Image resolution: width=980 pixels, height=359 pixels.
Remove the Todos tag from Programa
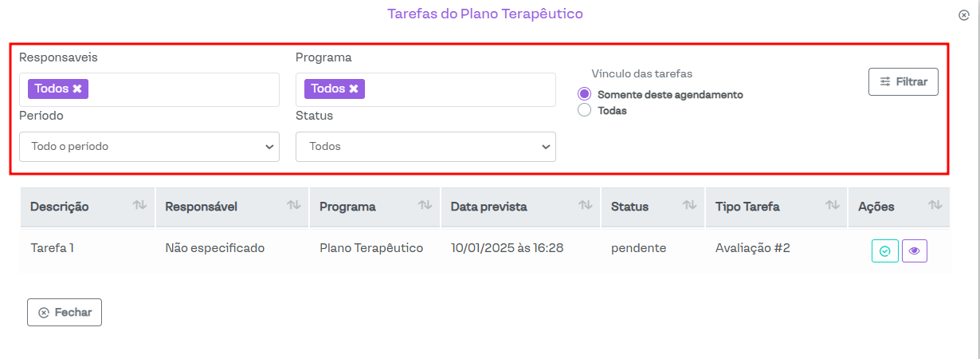354,89
